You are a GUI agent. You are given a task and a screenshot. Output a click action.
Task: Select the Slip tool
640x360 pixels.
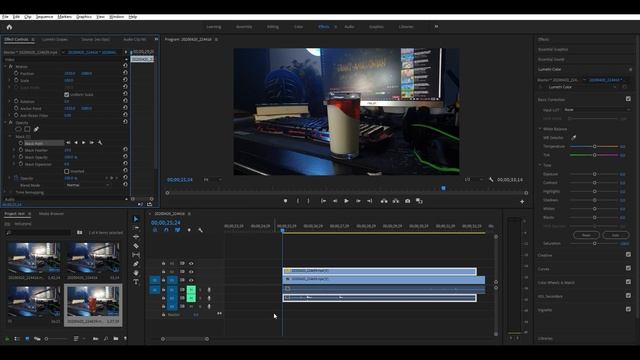click(x=136, y=255)
